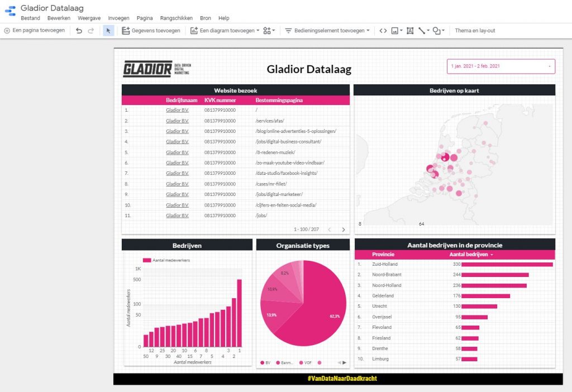
Task: Expand the community visualizations dropdown arrow
Action: coord(274,30)
